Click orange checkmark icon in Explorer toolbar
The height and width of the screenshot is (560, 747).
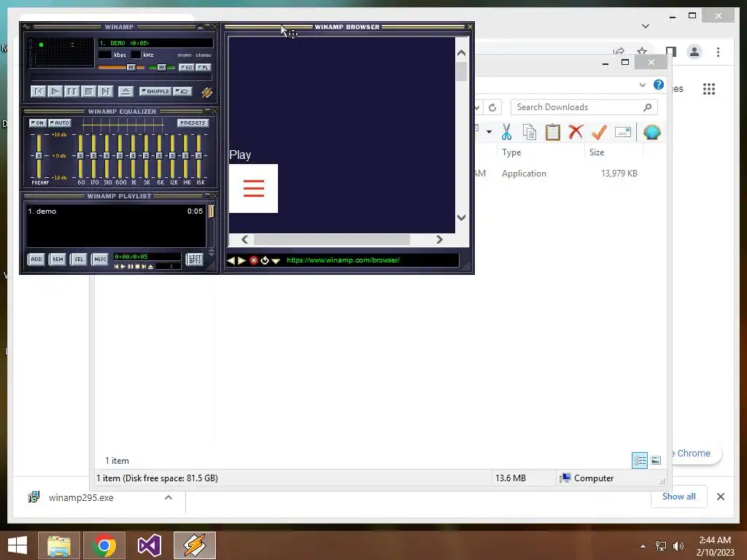coord(599,132)
